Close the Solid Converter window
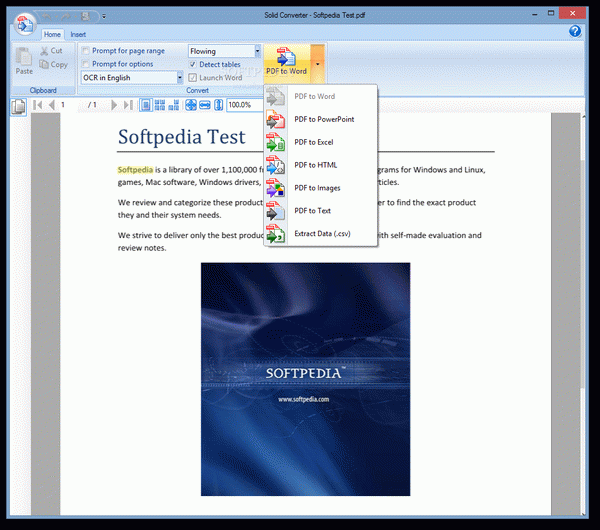Viewport: 600px width, 530px height. pyautogui.click(x=572, y=13)
